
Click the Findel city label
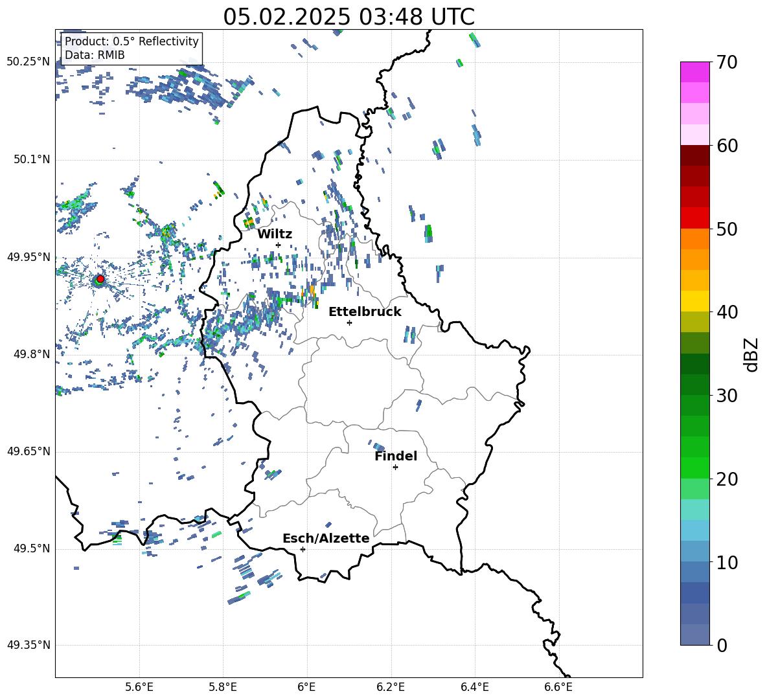[x=396, y=456]
